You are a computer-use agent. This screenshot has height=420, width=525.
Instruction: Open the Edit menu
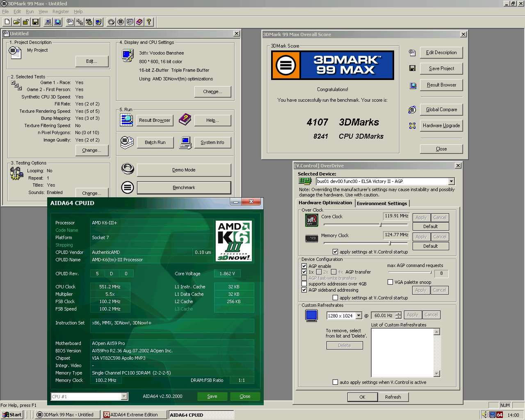17,11
